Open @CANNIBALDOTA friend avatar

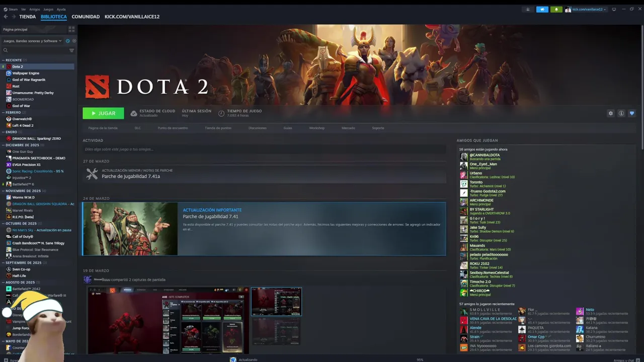point(464,156)
